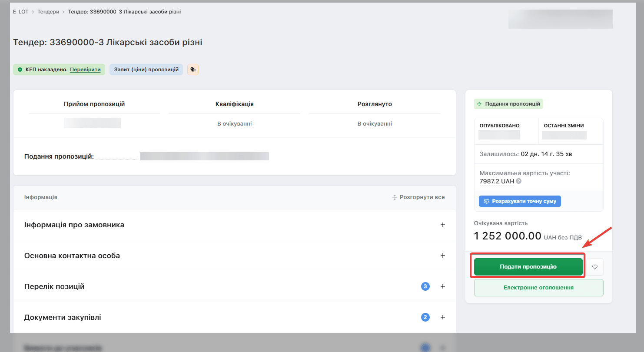Click Інформація section header label
The width and height of the screenshot is (644, 352).
click(x=41, y=197)
